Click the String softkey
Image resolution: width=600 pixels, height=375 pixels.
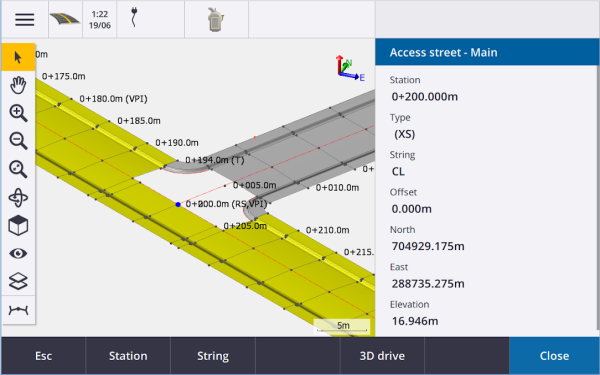tap(213, 356)
